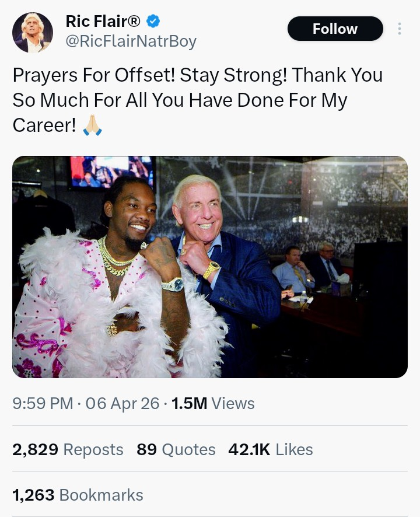Click the blue verified checkmark badge

pos(153,22)
